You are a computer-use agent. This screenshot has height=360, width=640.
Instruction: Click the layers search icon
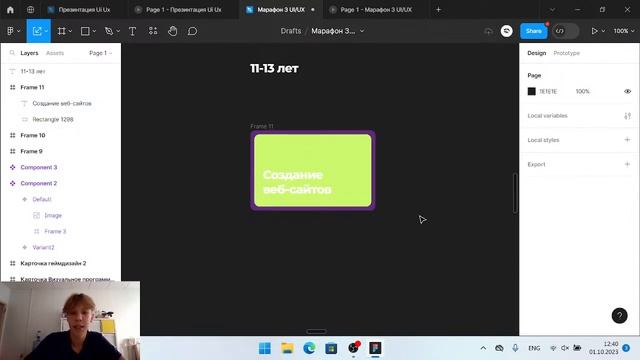point(12,53)
